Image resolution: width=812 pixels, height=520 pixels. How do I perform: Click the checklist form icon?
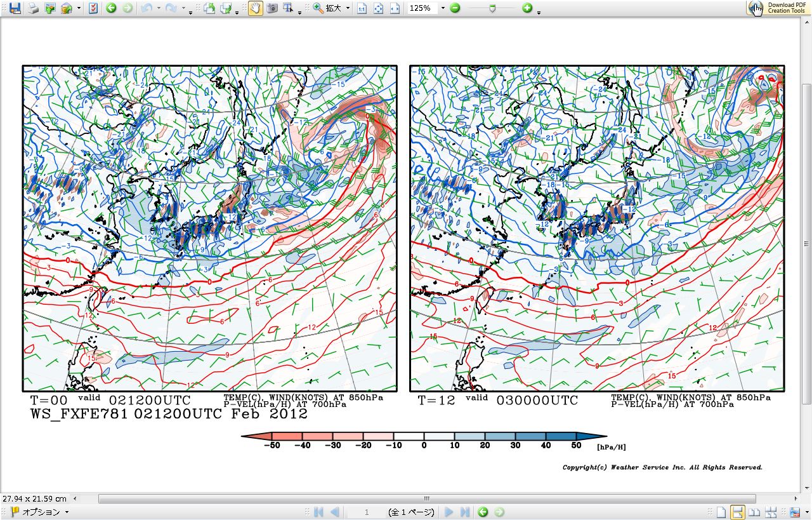pos(93,8)
